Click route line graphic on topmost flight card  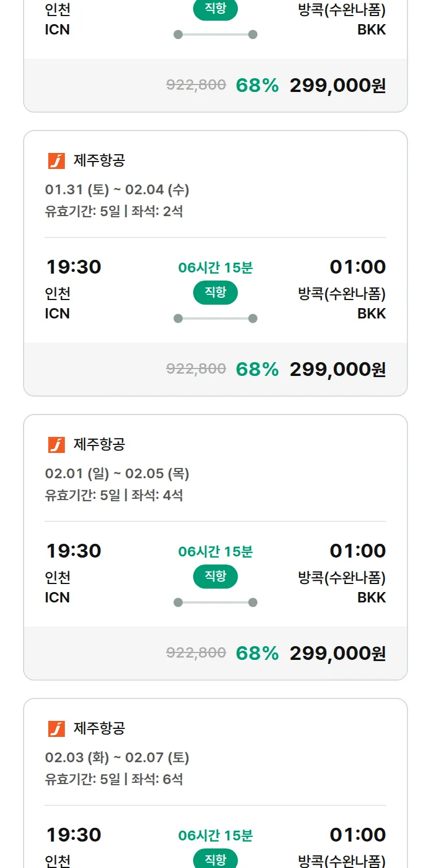[215, 34]
